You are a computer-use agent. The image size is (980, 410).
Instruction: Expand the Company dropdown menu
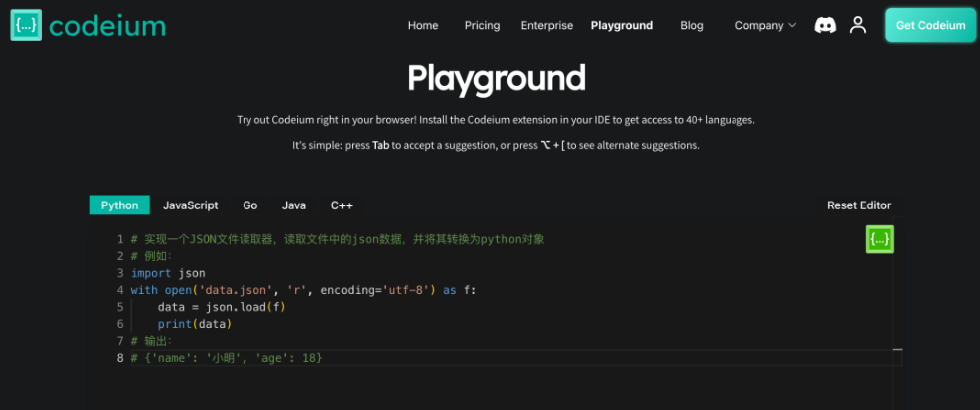(765, 25)
